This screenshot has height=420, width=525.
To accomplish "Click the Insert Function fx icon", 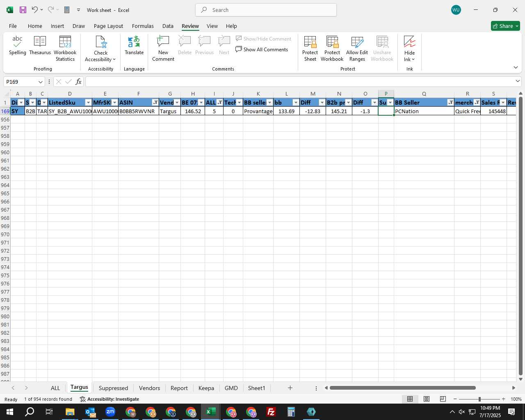I will [78, 82].
